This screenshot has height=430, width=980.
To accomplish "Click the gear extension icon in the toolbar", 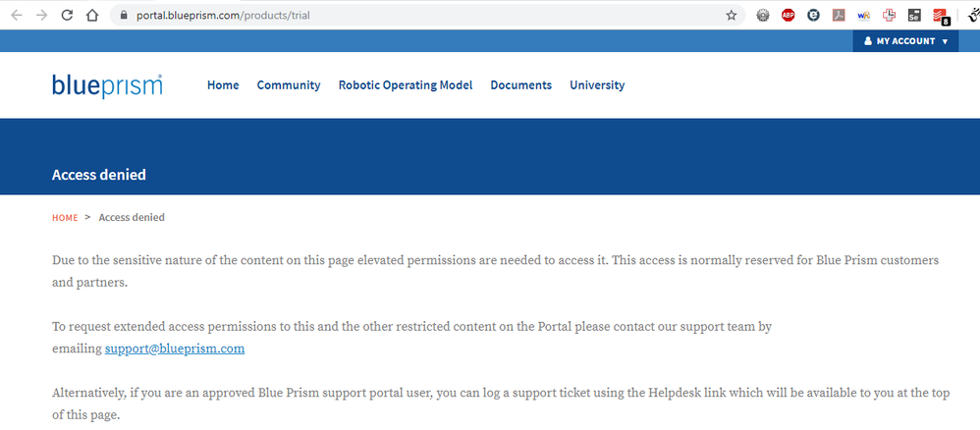I will point(763,16).
